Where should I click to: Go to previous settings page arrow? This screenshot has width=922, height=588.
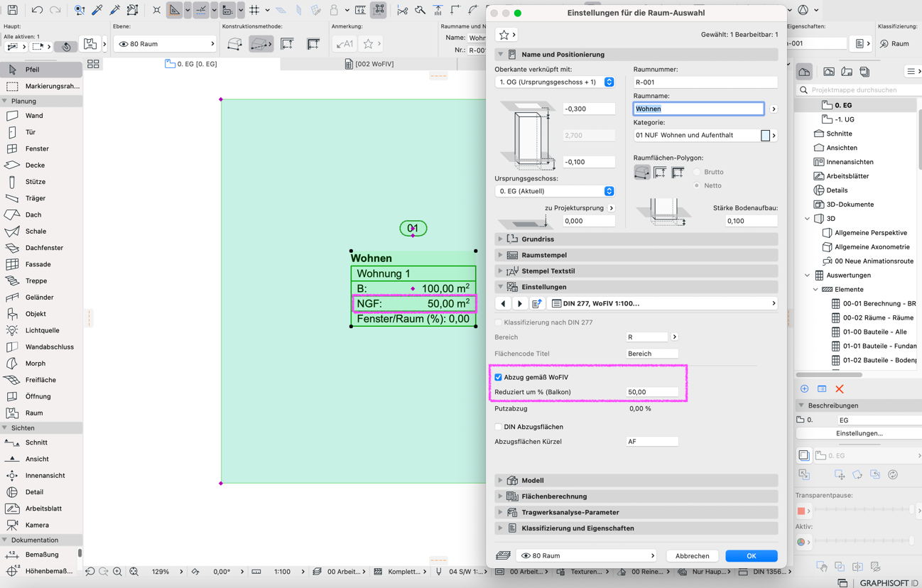coord(503,304)
